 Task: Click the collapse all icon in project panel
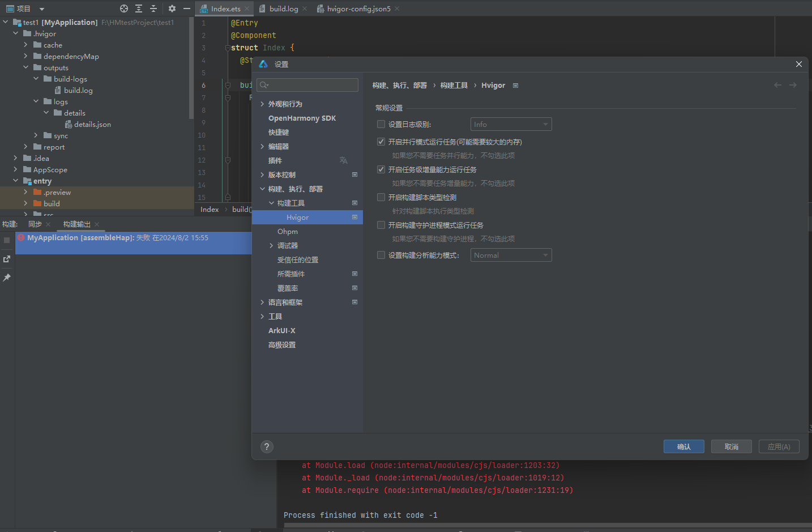(153, 8)
